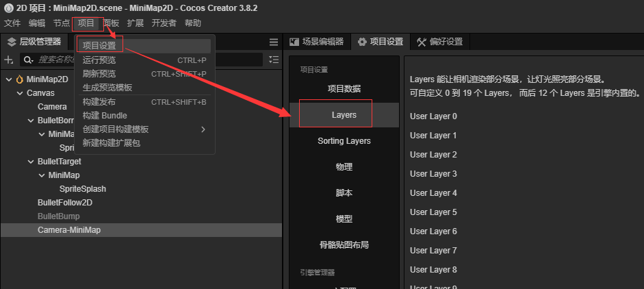
Task: Choose 运行预览 menu entry
Action: pyautogui.click(x=144, y=60)
